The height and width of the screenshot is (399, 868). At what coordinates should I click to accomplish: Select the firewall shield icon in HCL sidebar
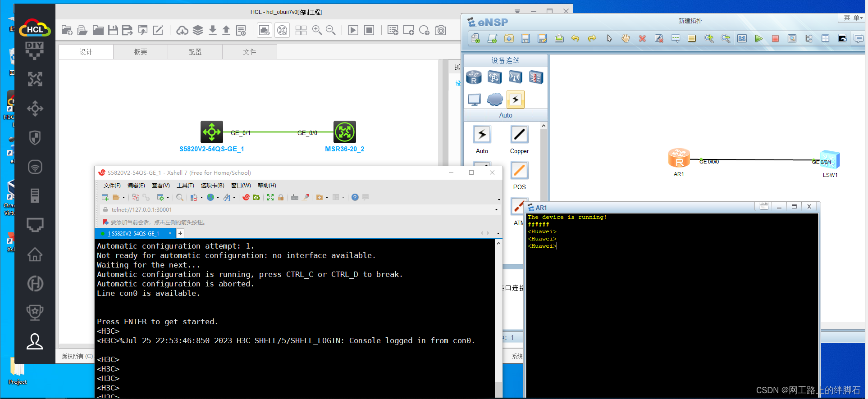coord(35,137)
